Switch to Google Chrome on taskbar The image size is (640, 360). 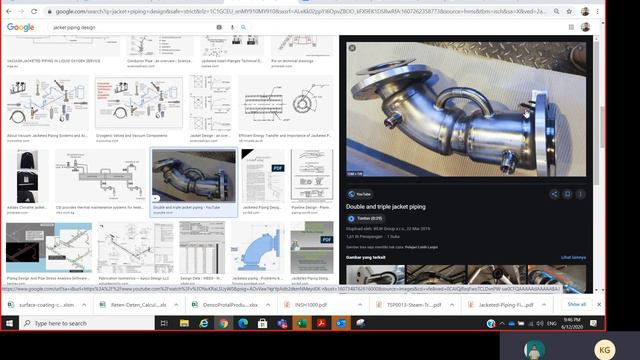(x=223, y=323)
